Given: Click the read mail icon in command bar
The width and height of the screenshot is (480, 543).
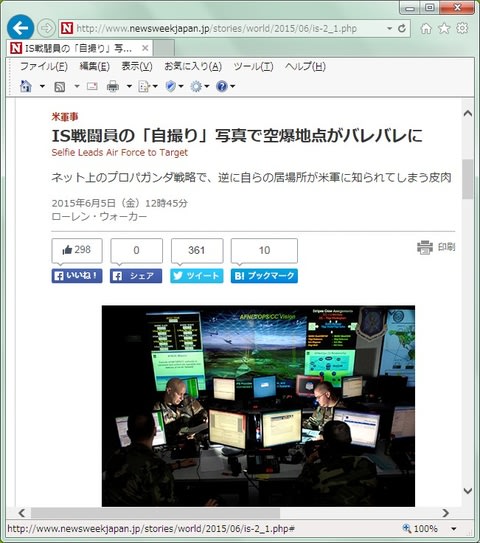Looking at the screenshot, I should click(92, 86).
